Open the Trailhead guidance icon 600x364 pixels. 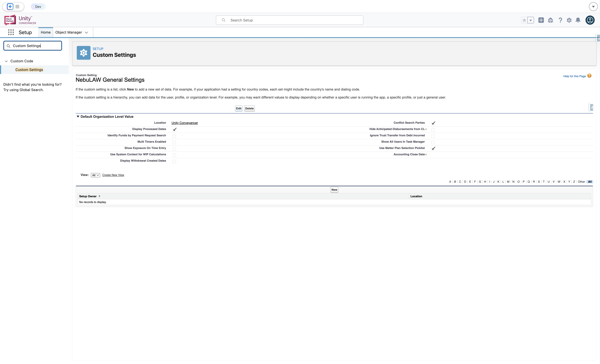(550, 20)
